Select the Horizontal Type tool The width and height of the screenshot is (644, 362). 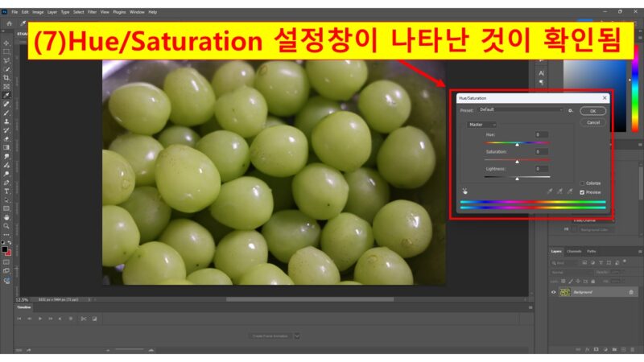coord(6,191)
